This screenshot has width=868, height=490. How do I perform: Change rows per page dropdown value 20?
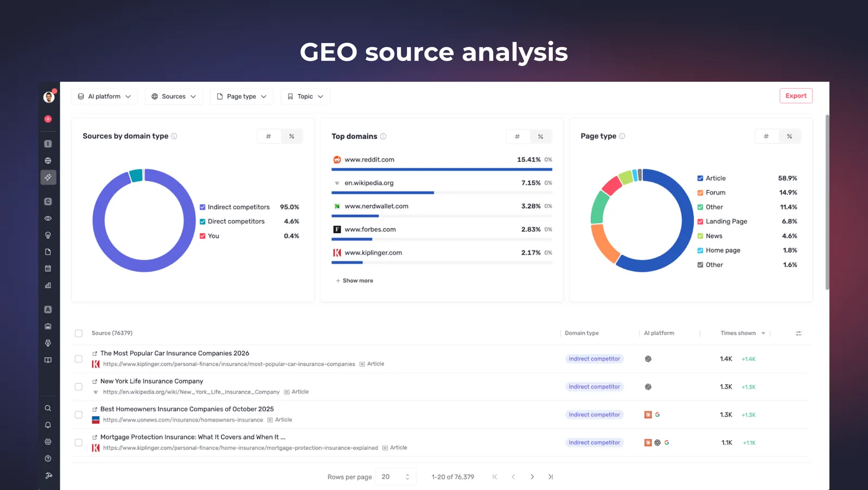tap(395, 477)
